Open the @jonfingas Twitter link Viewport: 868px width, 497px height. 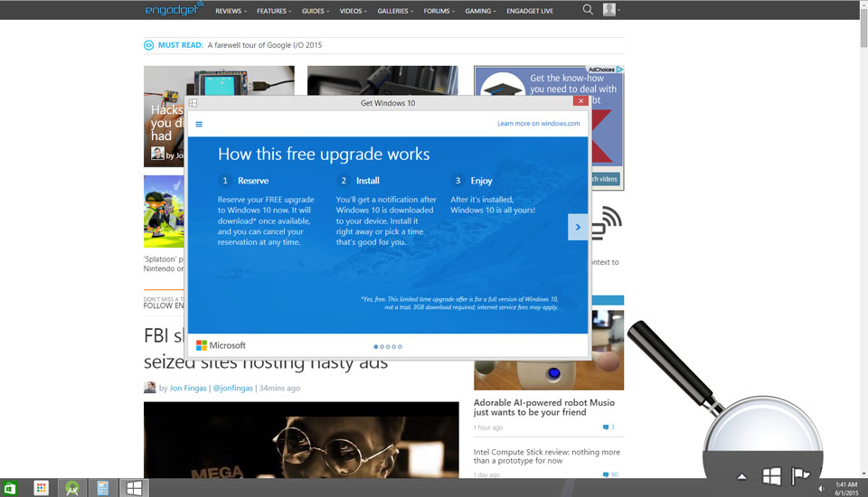click(x=232, y=388)
